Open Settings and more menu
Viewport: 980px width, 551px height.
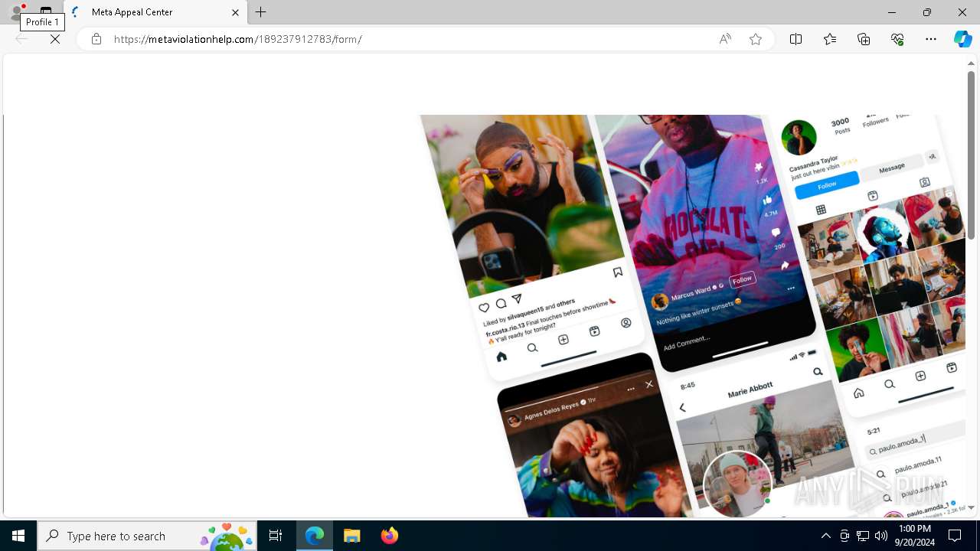tap(931, 39)
